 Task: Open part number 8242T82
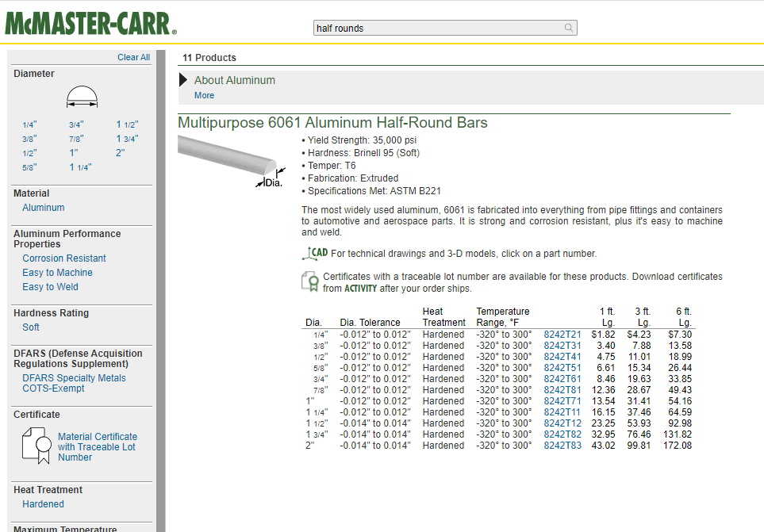[x=562, y=434]
